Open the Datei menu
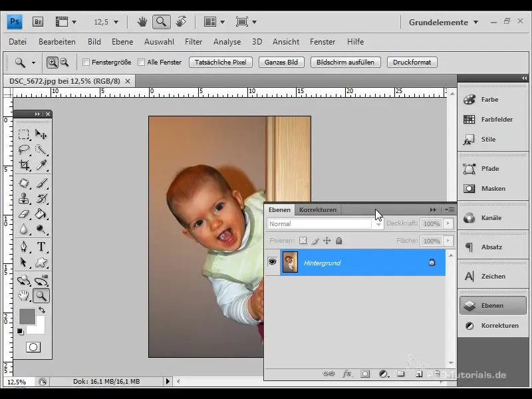Image resolution: width=532 pixels, height=399 pixels. (18, 42)
